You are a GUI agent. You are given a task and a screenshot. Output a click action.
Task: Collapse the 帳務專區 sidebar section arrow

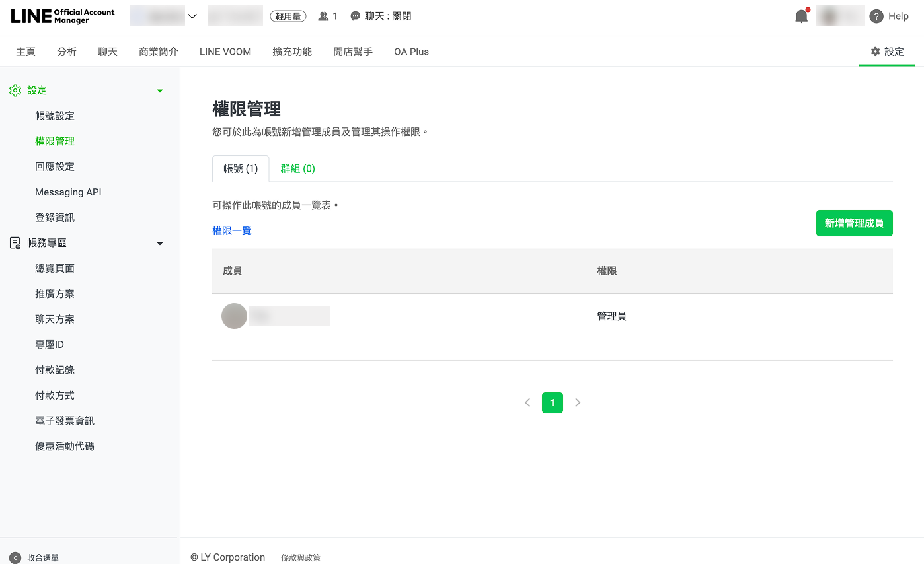coord(159,244)
